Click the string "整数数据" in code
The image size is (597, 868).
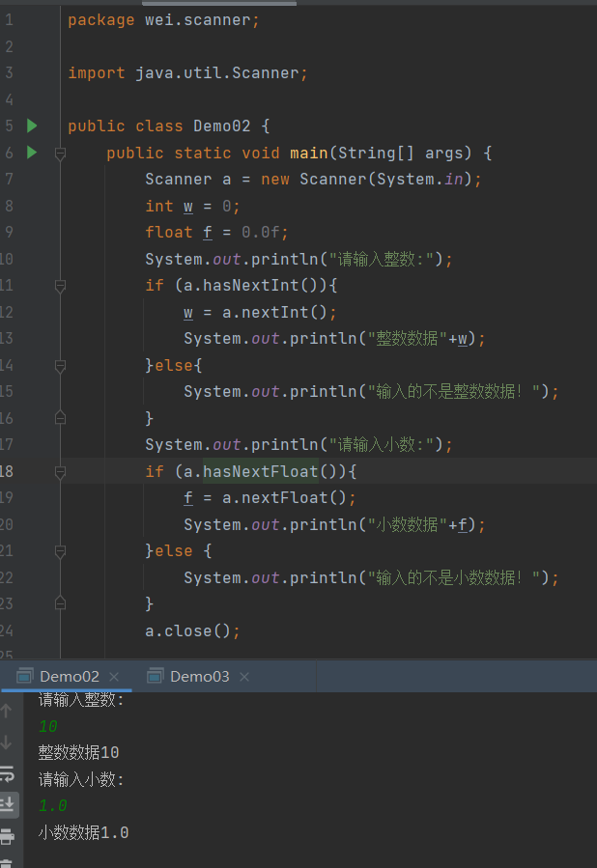coord(407,339)
